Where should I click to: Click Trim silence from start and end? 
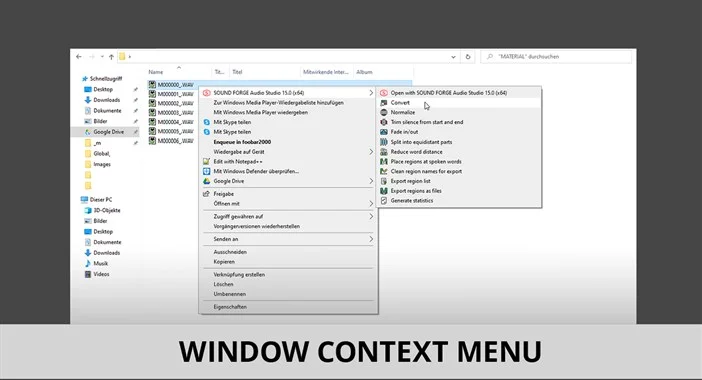coord(459,122)
